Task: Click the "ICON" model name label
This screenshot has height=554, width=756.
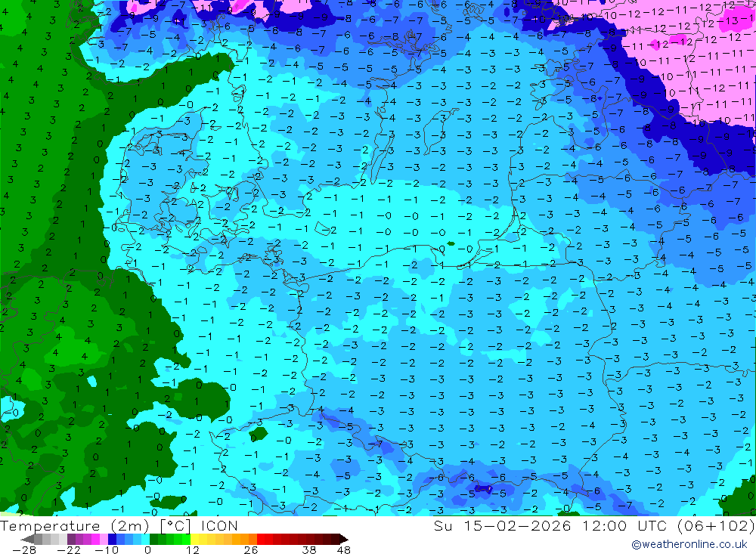Action: point(219,526)
